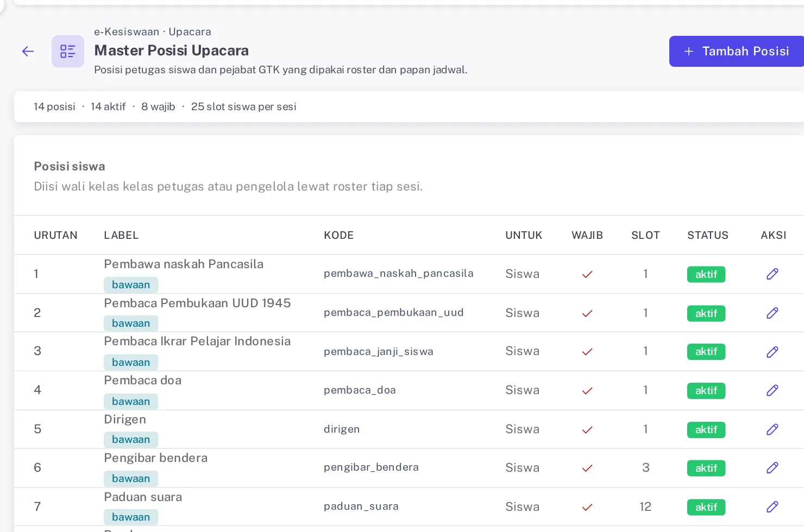Select the code pembaca_pembukaan_uud
Image resolution: width=804 pixels, height=532 pixels.
pyautogui.click(x=394, y=313)
